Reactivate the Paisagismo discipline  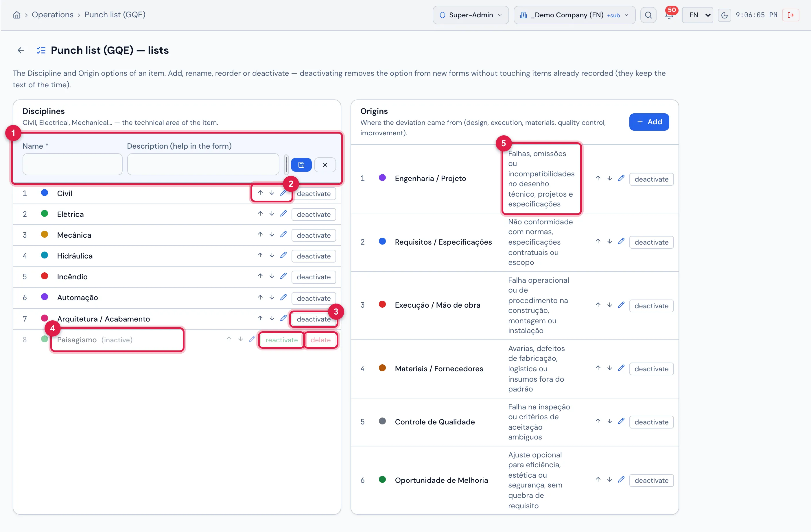281,340
